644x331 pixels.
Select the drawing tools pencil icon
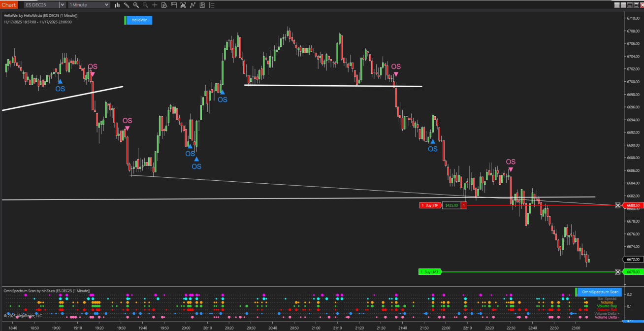pos(127,5)
